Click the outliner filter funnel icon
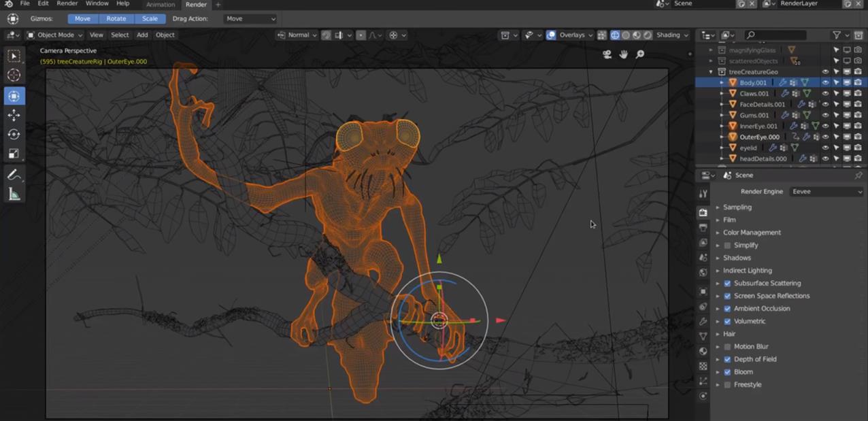Viewport: 868px width, 421px height. [837, 35]
